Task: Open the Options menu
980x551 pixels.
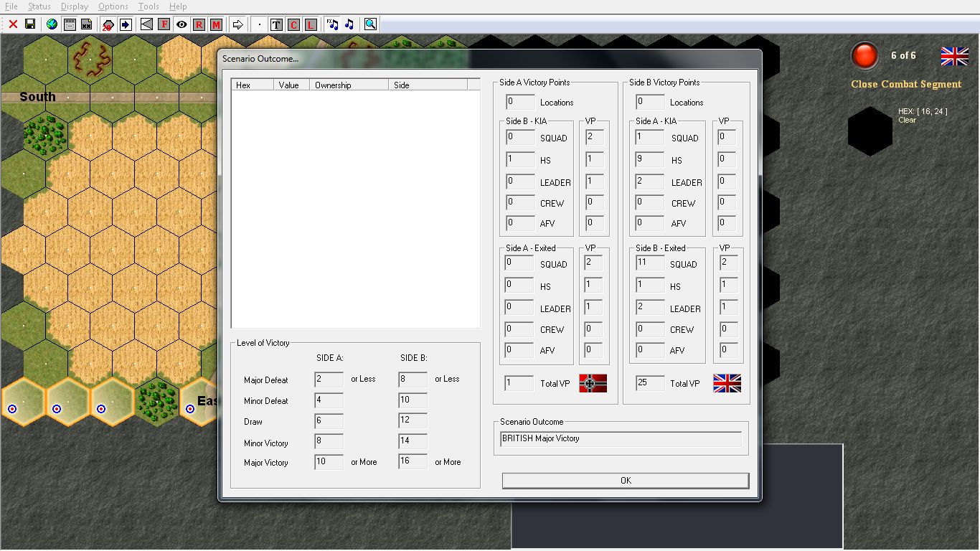Action: [x=113, y=6]
